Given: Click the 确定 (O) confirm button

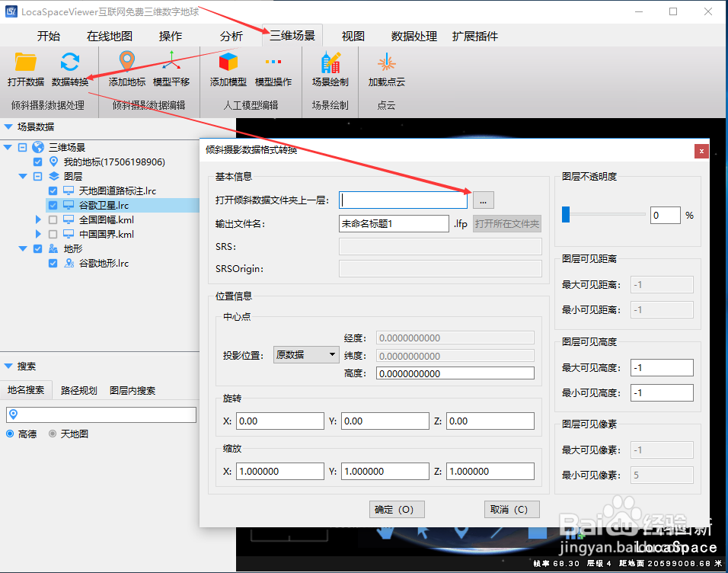Looking at the screenshot, I should point(396,509).
